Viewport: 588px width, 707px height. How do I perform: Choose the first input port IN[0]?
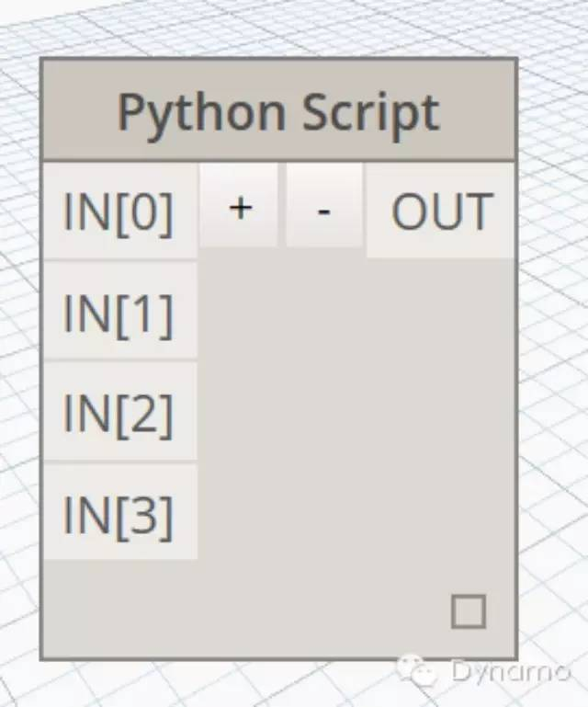click(x=119, y=211)
